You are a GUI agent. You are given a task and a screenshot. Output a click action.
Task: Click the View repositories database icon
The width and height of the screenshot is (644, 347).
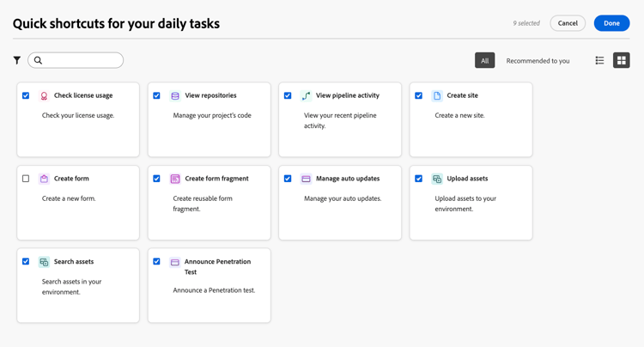coord(175,96)
